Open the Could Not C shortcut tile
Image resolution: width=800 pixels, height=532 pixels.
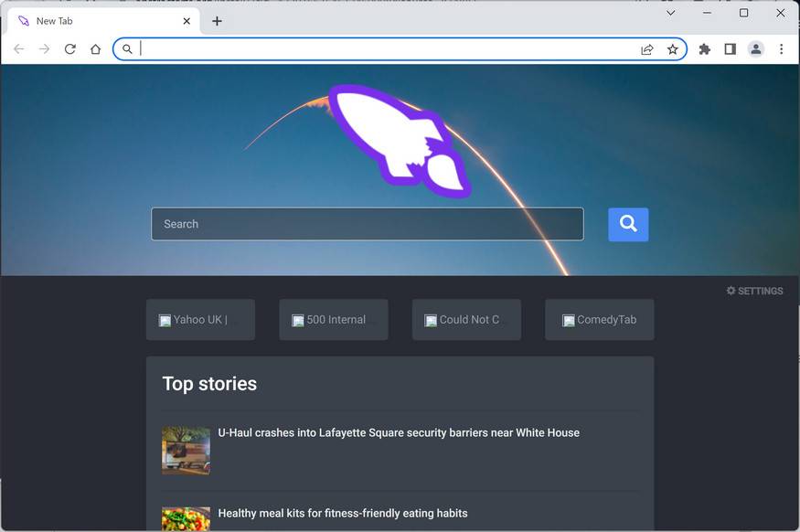466,320
